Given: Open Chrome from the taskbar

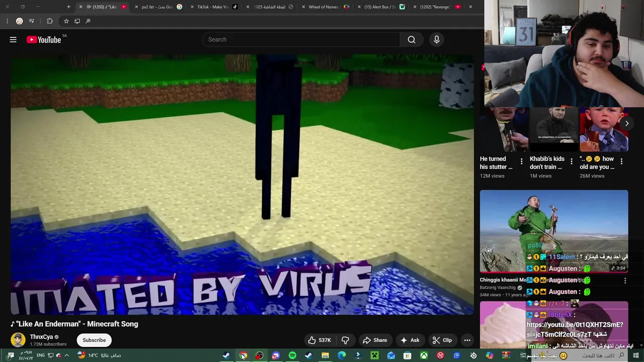Looking at the screenshot, I should pyautogui.click(x=243, y=355).
